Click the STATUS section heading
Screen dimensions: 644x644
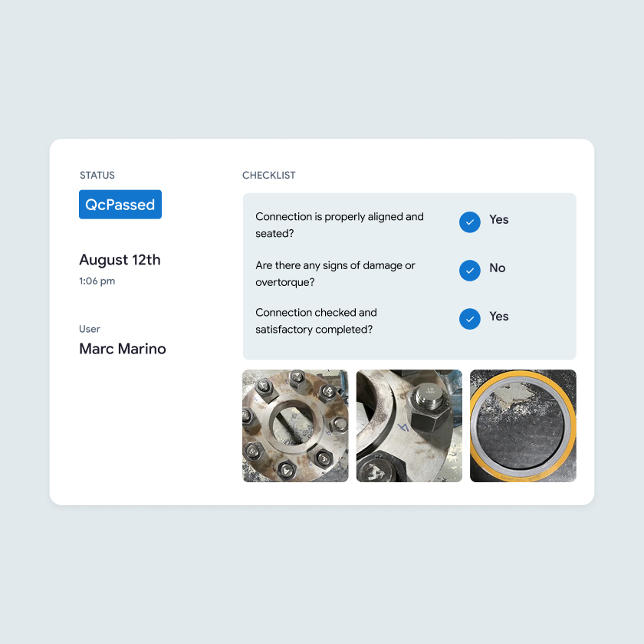click(x=97, y=176)
